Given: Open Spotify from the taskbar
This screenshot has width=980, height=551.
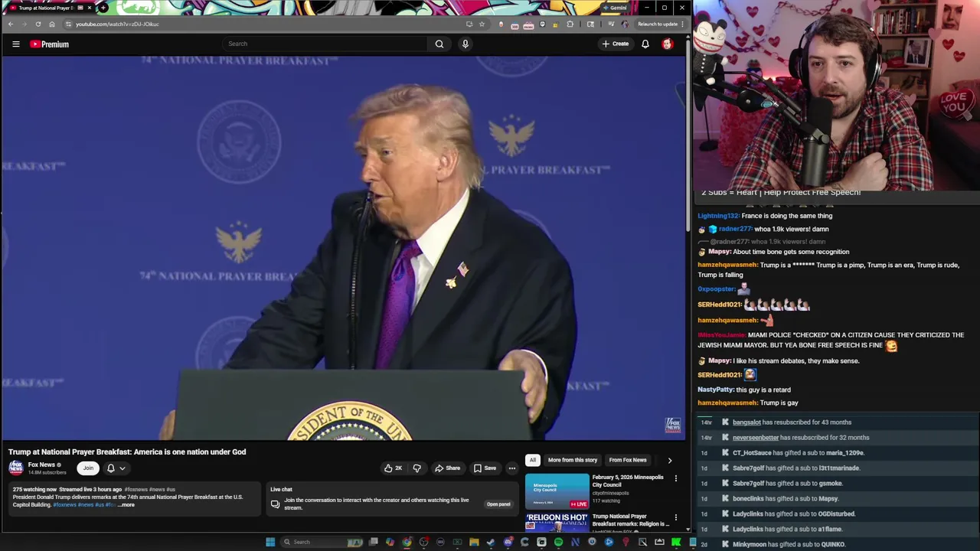Looking at the screenshot, I should point(558,542).
